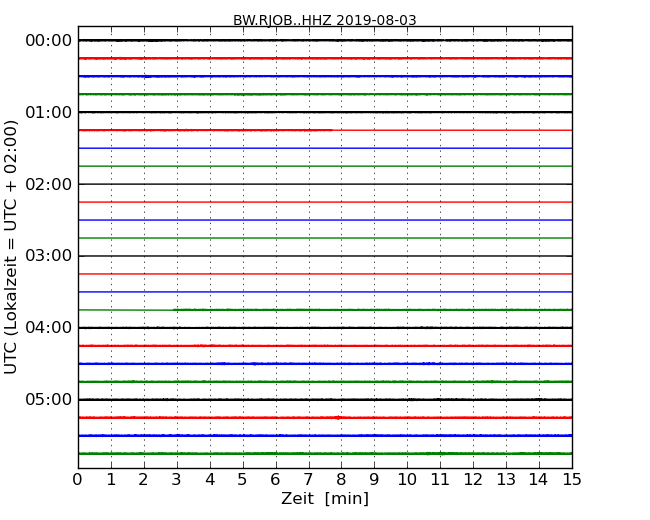
Task: Click the x-axis tick label 12
Action: [473, 480]
